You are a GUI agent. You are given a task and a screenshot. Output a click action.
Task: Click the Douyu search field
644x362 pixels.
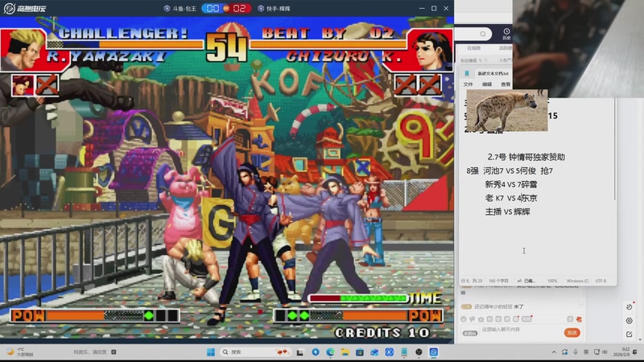point(473,34)
